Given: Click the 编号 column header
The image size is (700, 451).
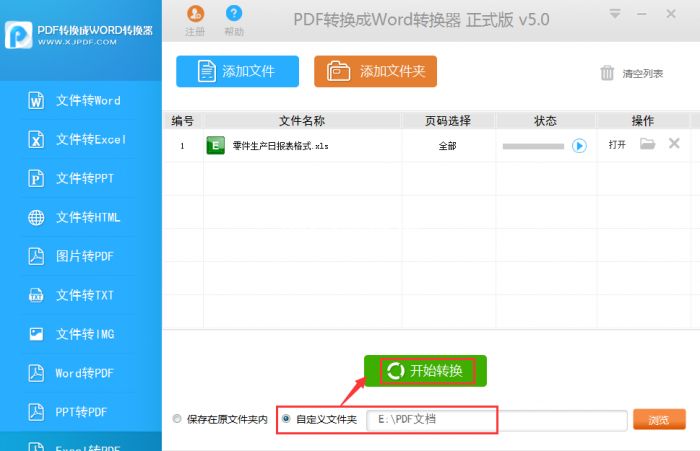Looking at the screenshot, I should click(x=183, y=121).
